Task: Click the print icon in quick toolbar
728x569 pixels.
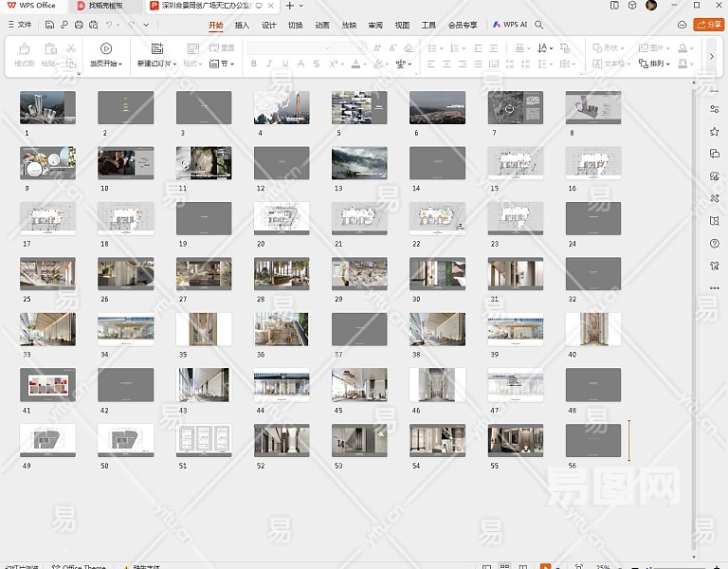Action: (x=79, y=25)
